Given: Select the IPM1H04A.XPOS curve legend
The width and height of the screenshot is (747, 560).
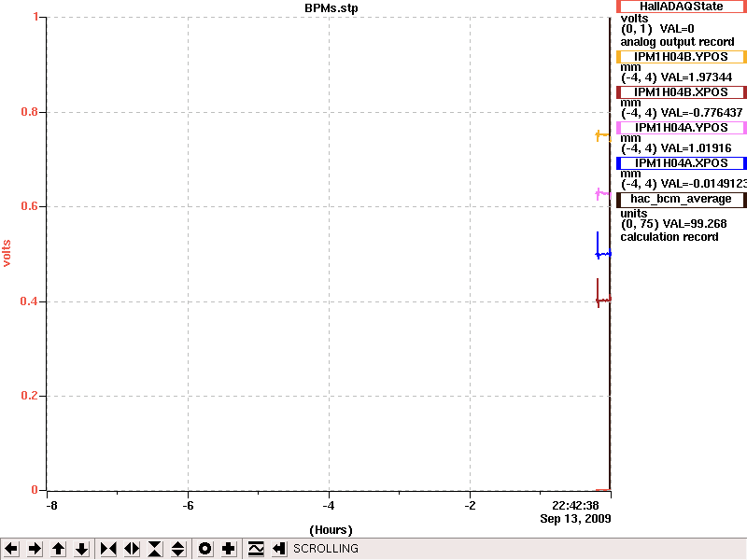Looking at the screenshot, I should point(682,163).
